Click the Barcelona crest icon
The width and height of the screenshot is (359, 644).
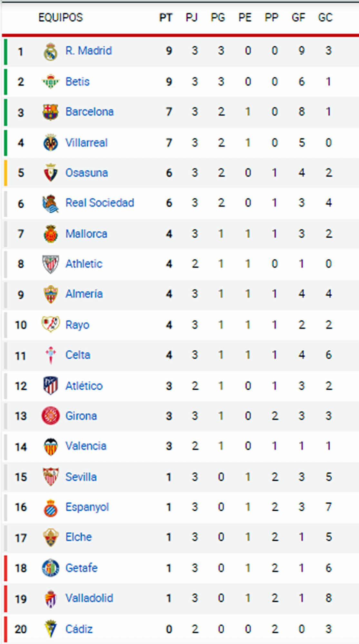[x=51, y=112]
